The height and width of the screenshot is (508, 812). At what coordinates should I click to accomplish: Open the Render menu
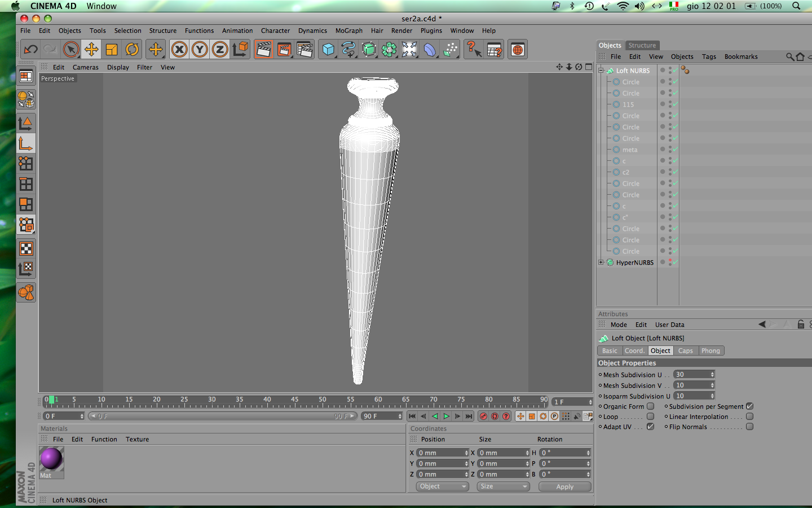401,30
